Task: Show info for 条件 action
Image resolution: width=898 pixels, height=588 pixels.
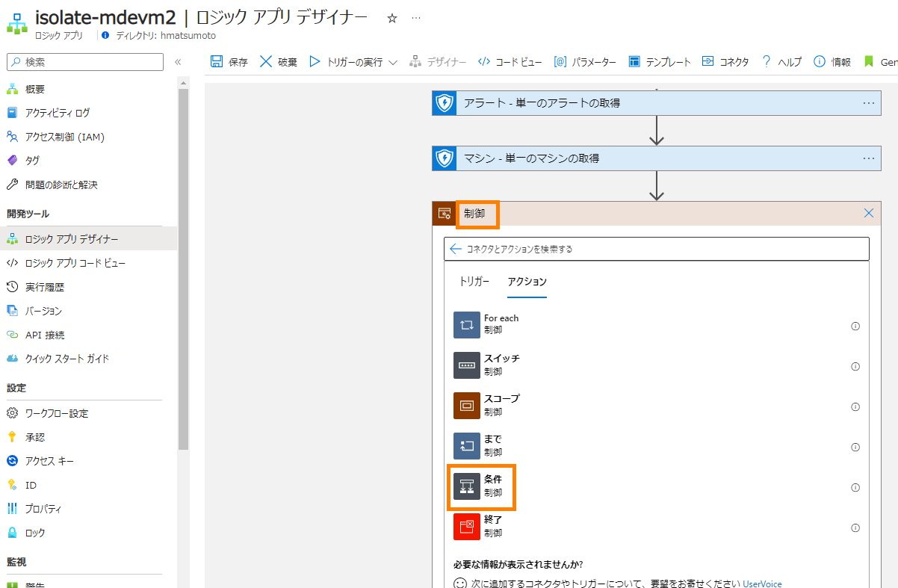Action: coord(855,488)
